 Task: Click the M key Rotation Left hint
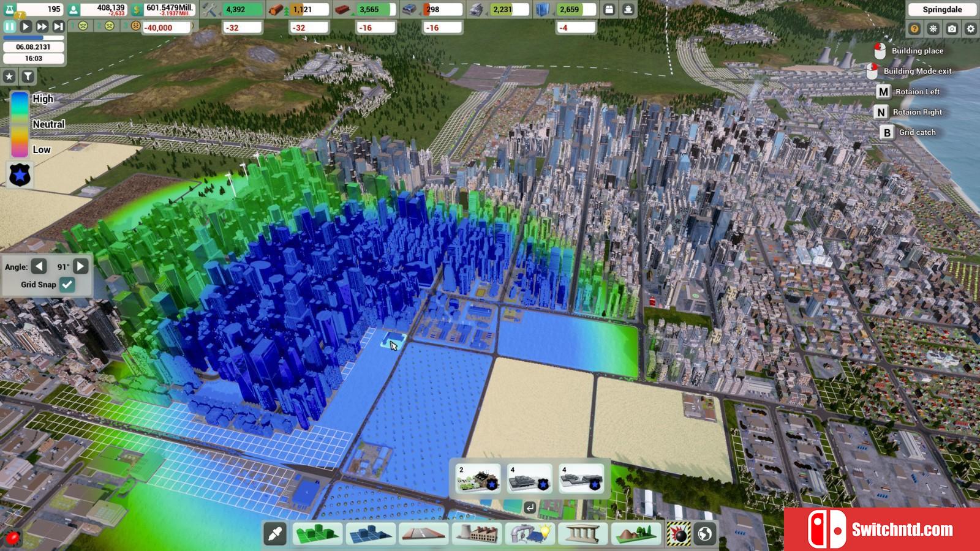(907, 92)
